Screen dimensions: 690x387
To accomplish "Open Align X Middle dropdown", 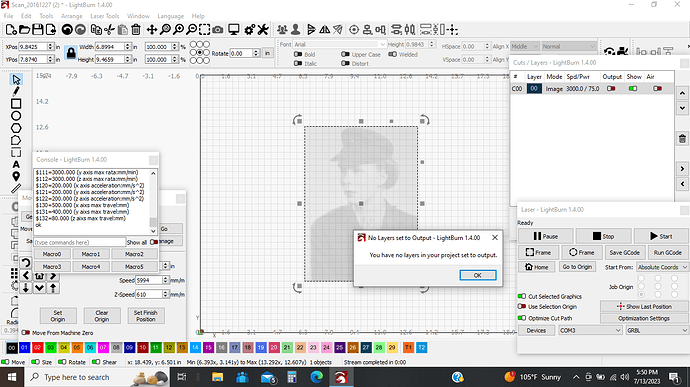I will (525, 46).
